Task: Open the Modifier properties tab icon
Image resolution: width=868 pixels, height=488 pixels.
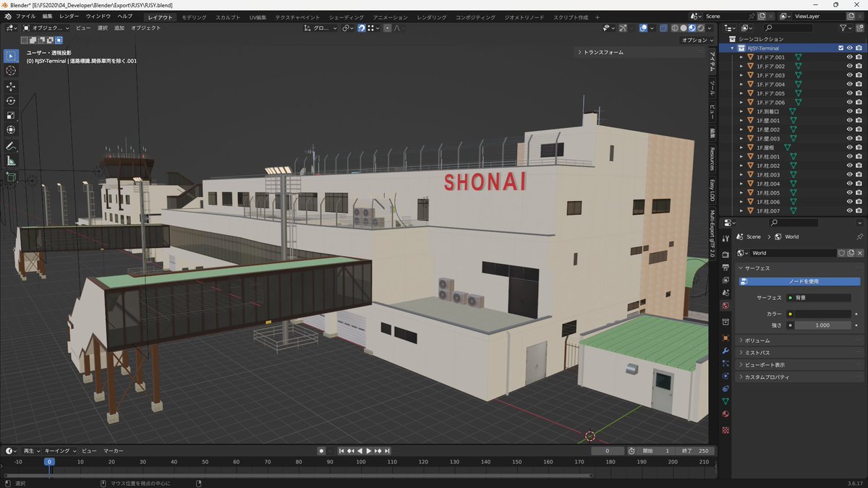Action: tap(726, 351)
